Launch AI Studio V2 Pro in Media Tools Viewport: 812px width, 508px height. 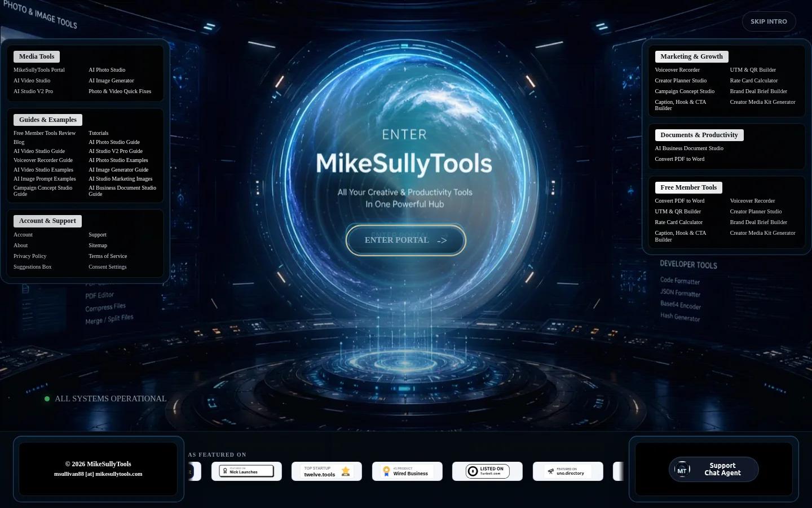pyautogui.click(x=33, y=91)
